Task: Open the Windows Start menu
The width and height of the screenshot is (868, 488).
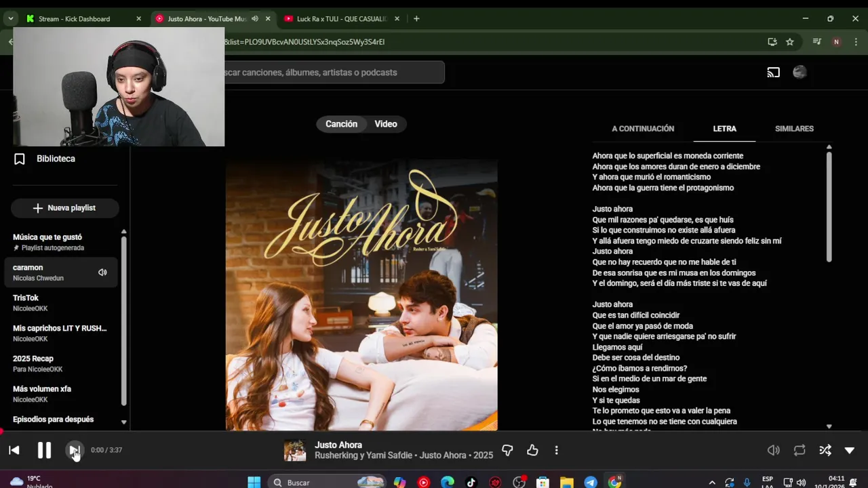Action: click(x=254, y=482)
